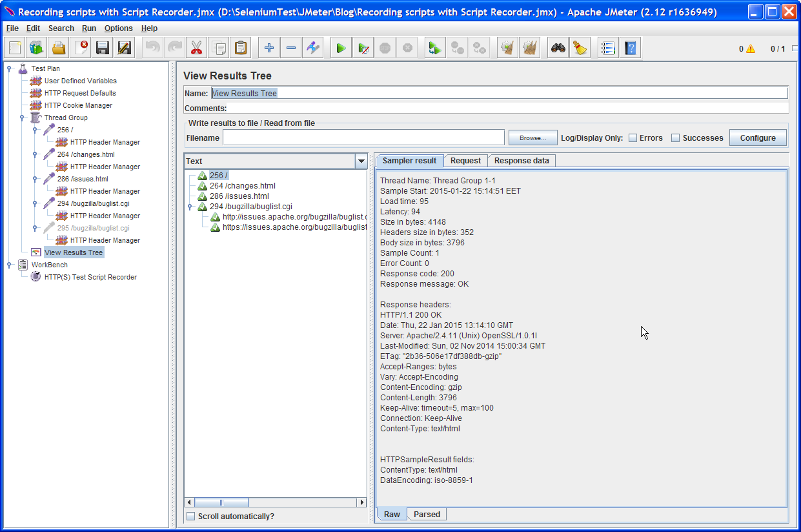Select 264 /changes.html in results list
The image size is (801, 532).
(242, 186)
